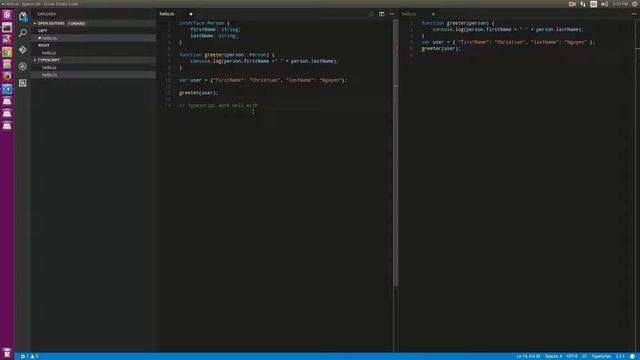The image size is (640, 360).
Task: Click the feedback smiley in status bar
Action: point(632,356)
